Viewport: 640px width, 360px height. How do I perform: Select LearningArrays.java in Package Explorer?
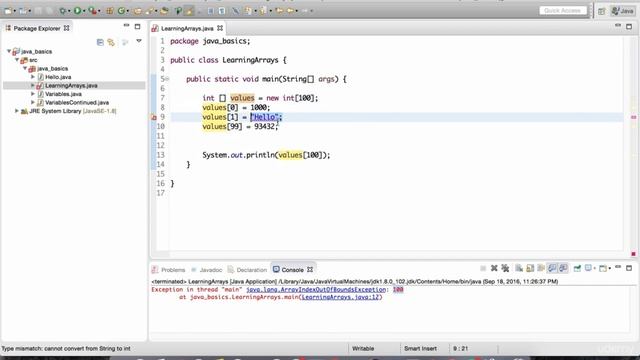[x=71, y=85]
